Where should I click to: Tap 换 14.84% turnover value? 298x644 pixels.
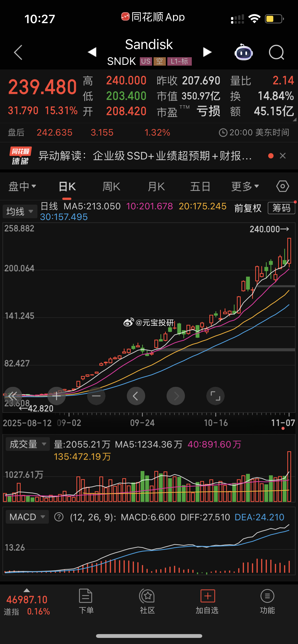coord(276,96)
